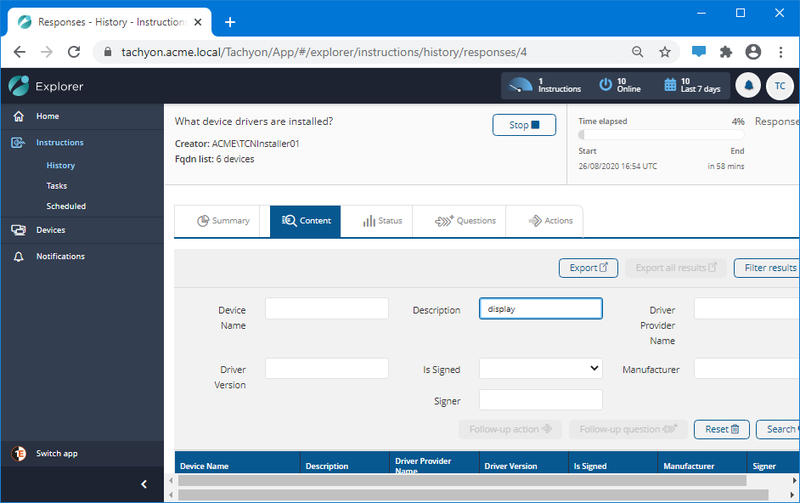The width and height of the screenshot is (800, 503).
Task: Bookmark this page with the star icon
Action: 664,52
